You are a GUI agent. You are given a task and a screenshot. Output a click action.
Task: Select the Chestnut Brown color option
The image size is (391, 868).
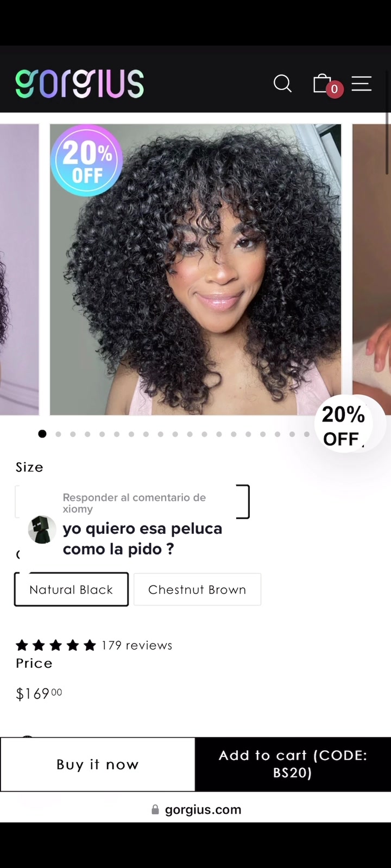[x=197, y=589]
